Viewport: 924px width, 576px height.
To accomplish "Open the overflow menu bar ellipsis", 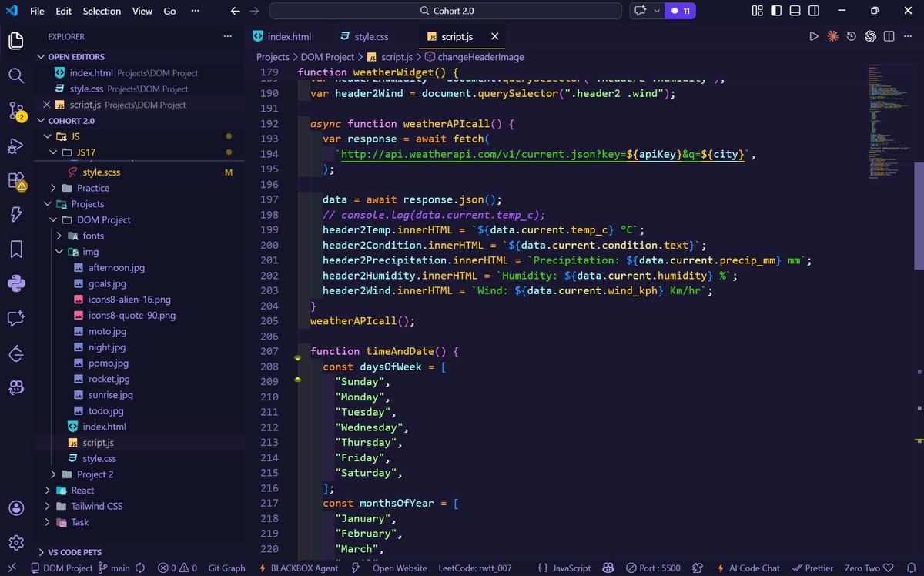I will click(x=195, y=11).
